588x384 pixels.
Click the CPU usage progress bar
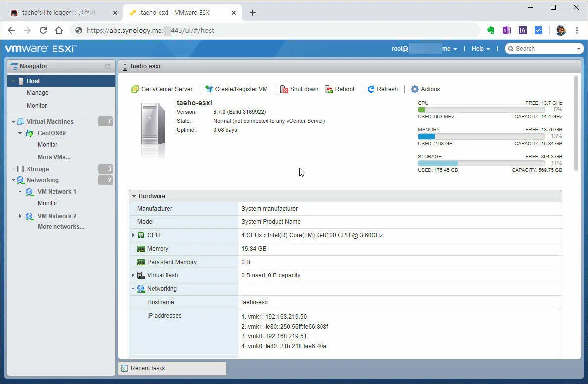[x=481, y=110]
